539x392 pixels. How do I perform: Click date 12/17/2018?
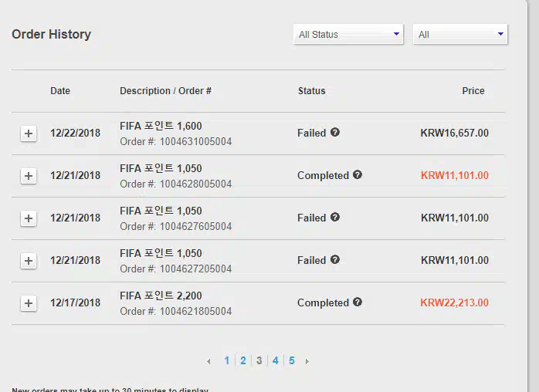[x=75, y=302]
